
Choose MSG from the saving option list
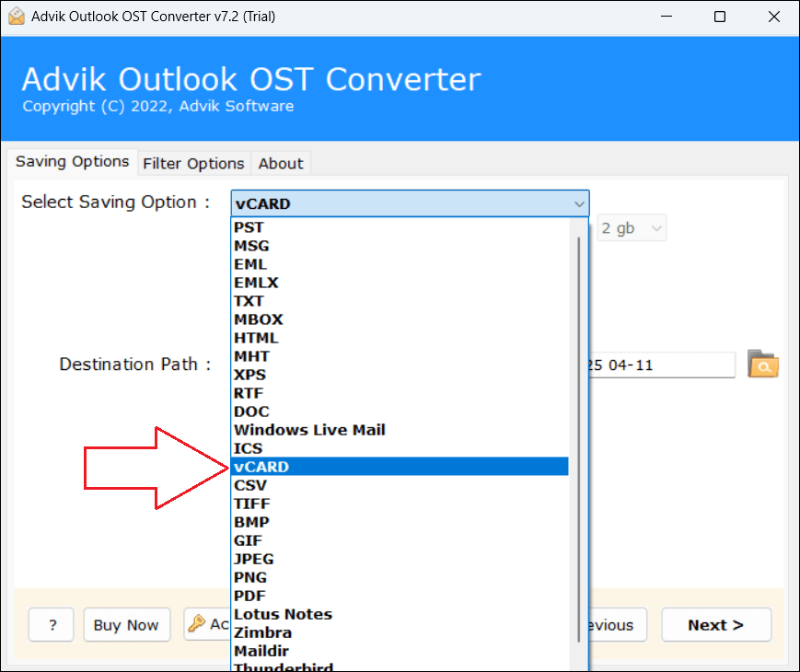click(400, 246)
